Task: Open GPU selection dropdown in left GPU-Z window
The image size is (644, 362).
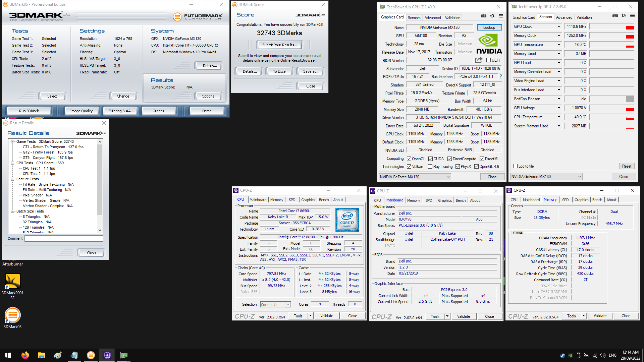Action: [415, 177]
